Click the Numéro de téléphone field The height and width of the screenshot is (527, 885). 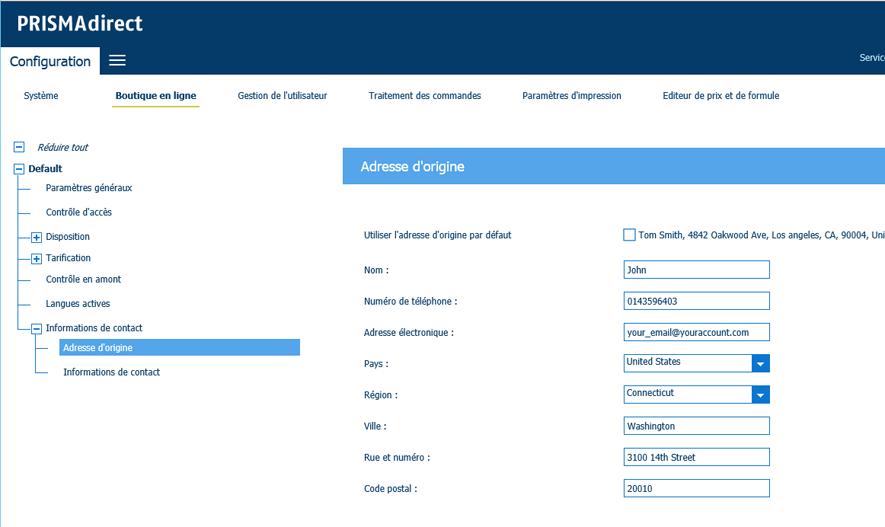tap(696, 301)
